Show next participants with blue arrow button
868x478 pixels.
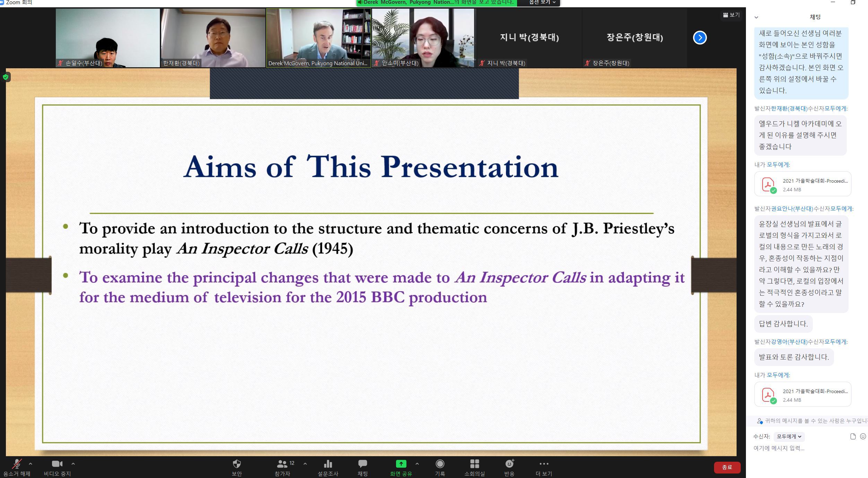699,37
